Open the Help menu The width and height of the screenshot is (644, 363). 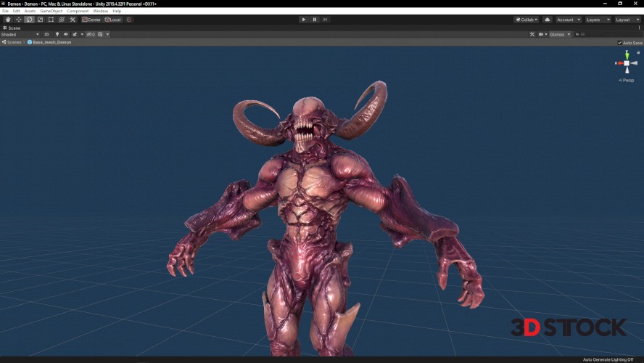click(x=117, y=11)
